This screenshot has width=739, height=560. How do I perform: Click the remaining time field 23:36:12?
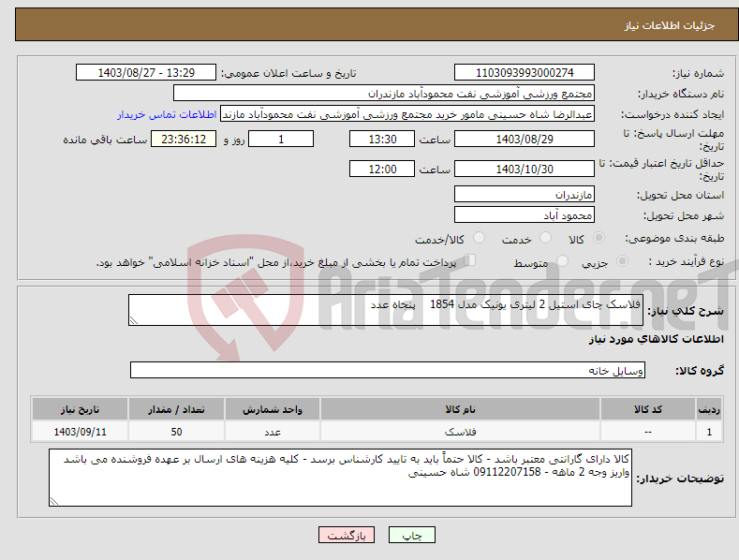pos(184,139)
